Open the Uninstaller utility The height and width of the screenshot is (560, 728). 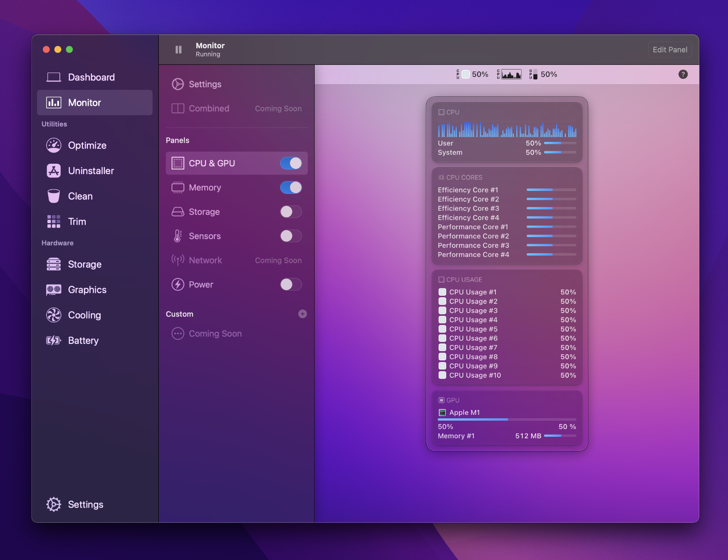click(x=90, y=171)
